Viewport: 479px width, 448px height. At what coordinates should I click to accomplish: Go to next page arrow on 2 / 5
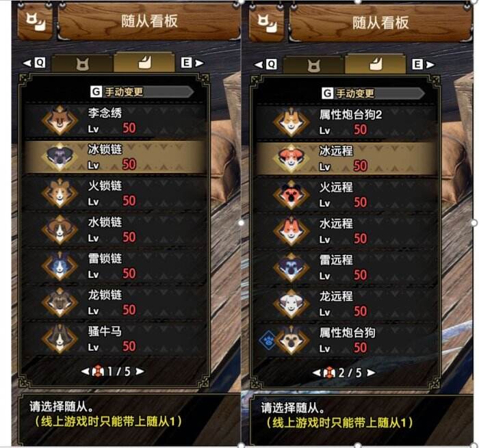click(x=371, y=373)
